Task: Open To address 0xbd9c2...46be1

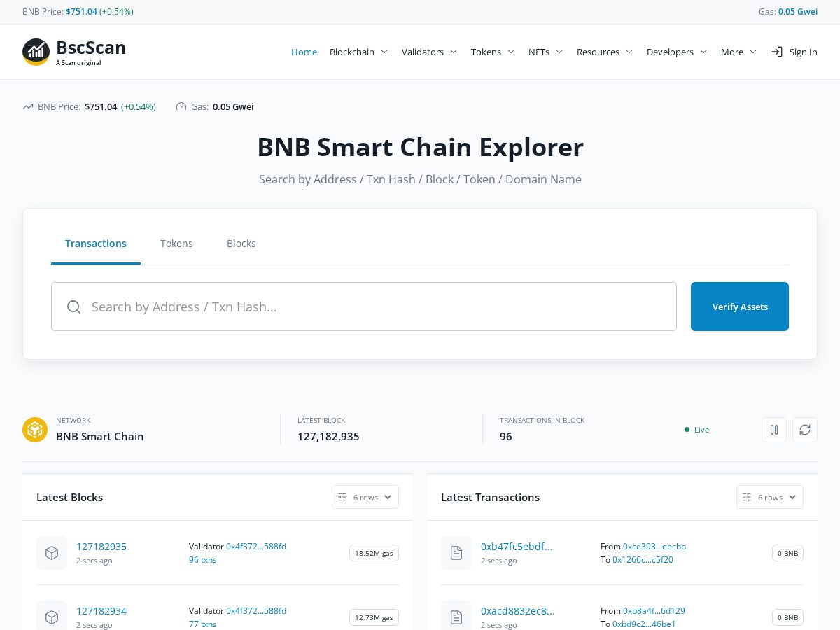Action: click(644, 624)
